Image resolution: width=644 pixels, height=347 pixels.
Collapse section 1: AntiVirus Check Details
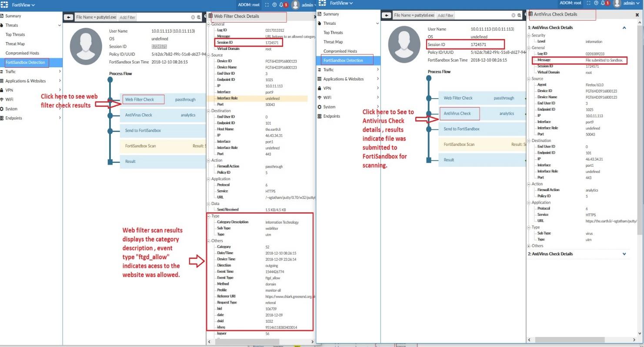click(x=624, y=28)
